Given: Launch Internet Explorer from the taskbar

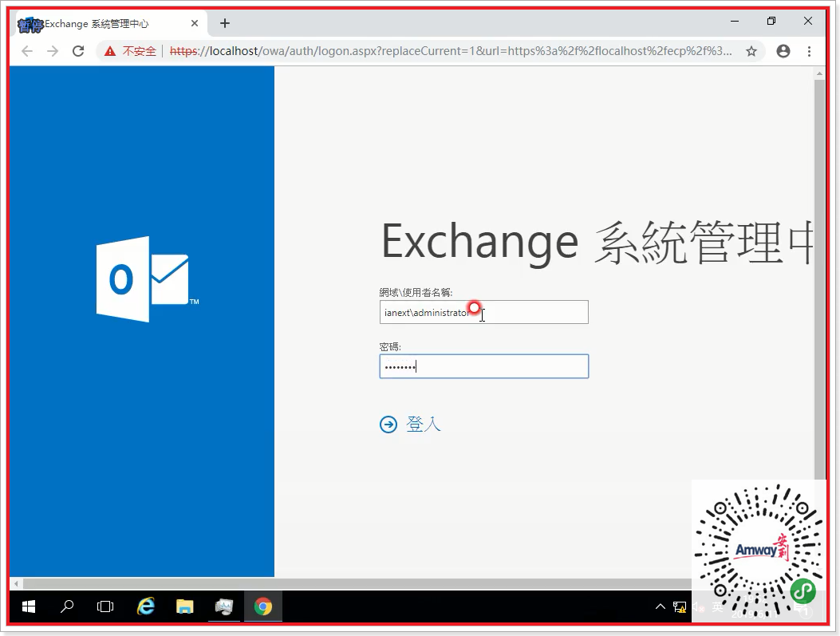Looking at the screenshot, I should (x=146, y=606).
